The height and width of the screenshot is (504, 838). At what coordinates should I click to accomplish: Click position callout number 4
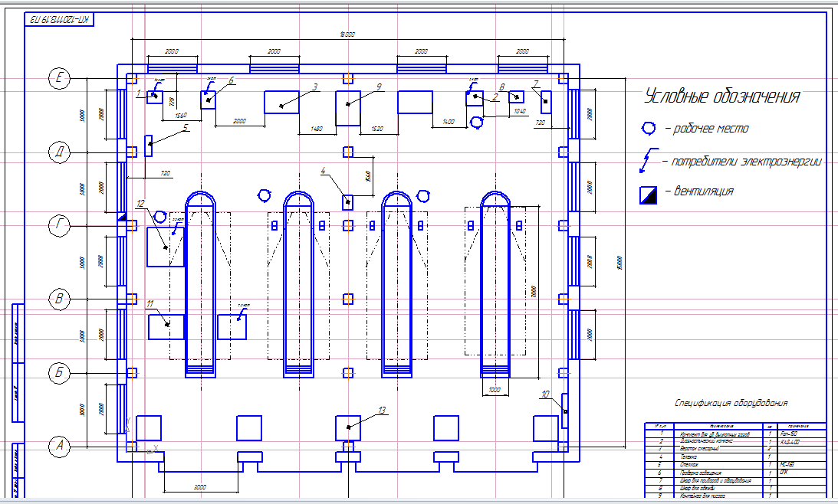323,171
